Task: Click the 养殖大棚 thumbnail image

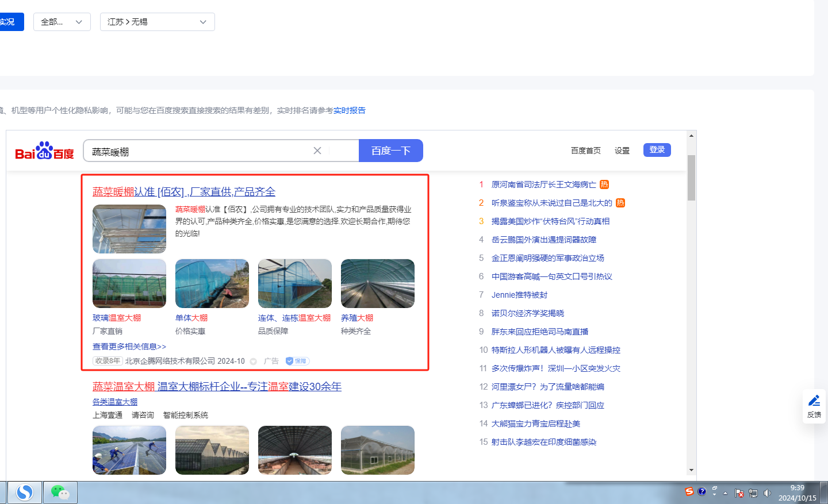Action: coord(378,283)
